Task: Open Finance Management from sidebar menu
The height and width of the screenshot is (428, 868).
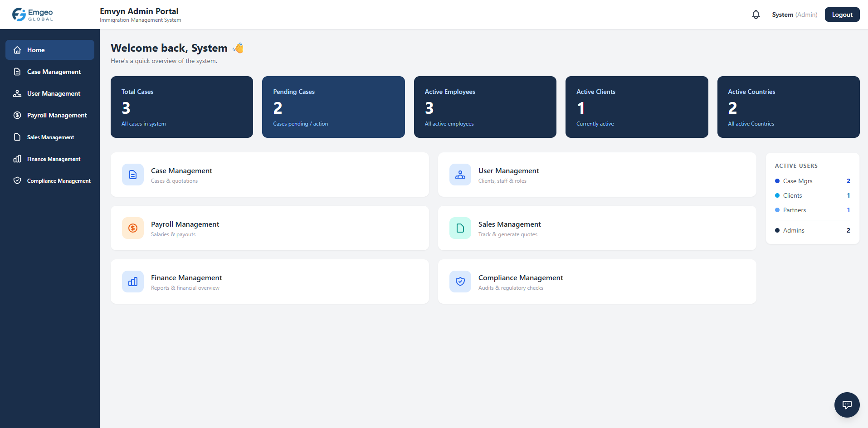Action: point(50,159)
